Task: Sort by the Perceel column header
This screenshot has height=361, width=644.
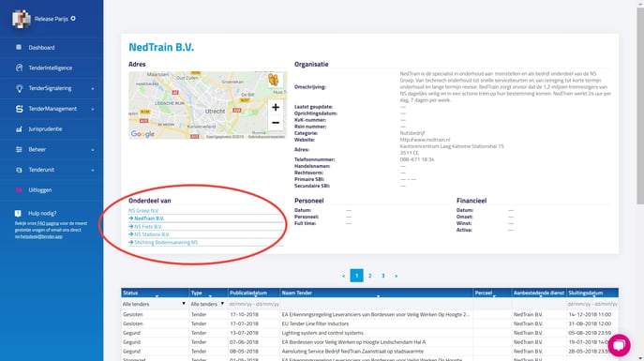Action: pos(492,293)
